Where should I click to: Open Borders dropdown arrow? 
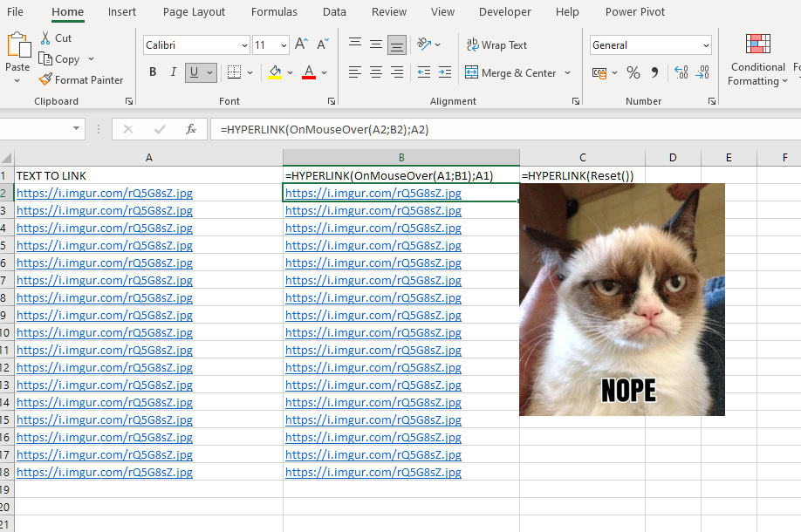coord(250,72)
